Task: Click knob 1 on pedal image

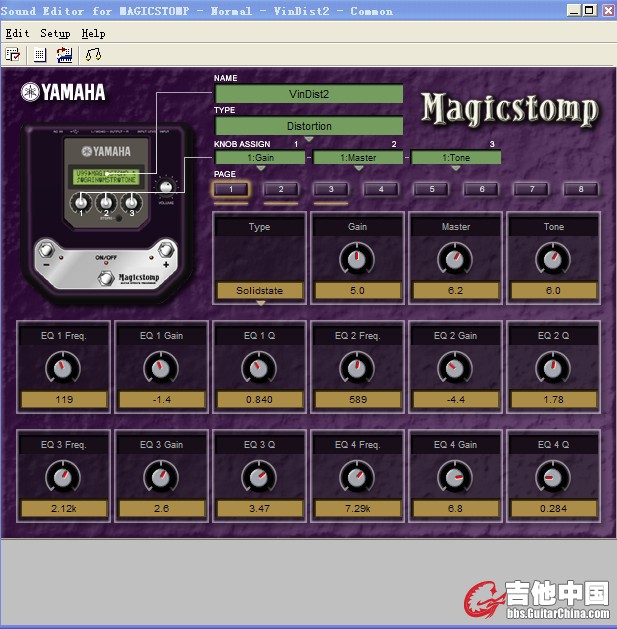Action: pos(81,203)
